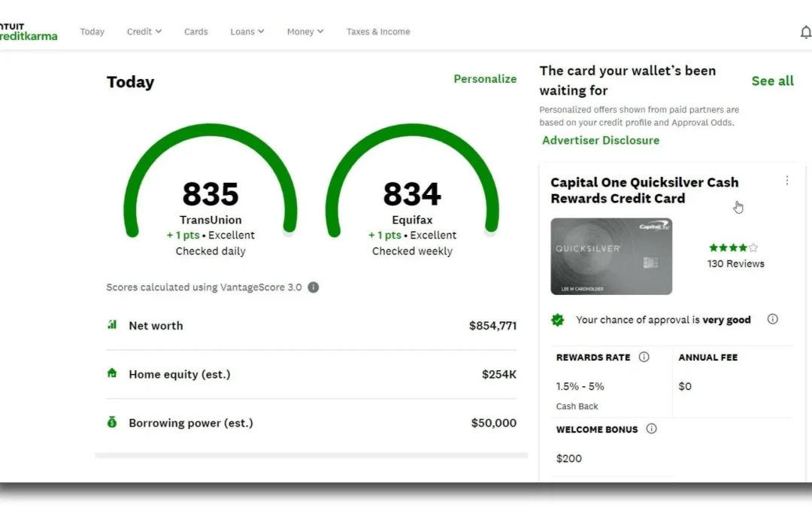Click the ANNUAL FEE label

(x=708, y=357)
